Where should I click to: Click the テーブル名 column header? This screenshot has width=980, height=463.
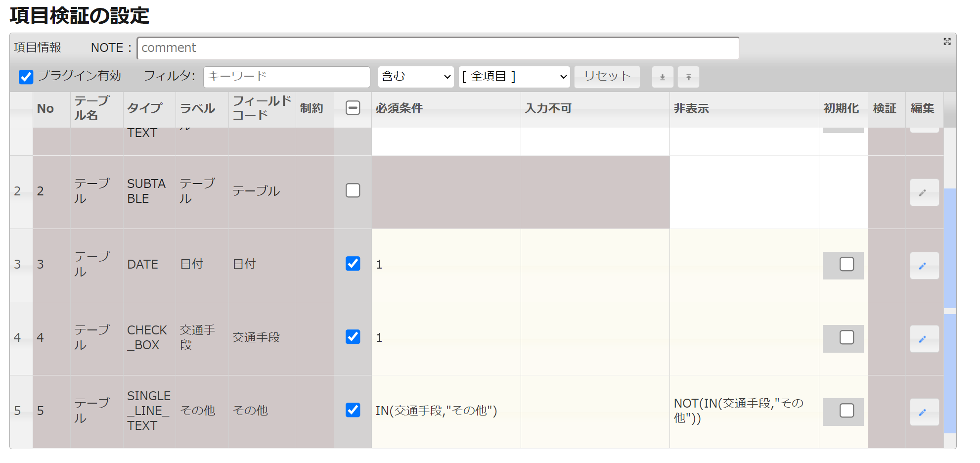pos(96,109)
